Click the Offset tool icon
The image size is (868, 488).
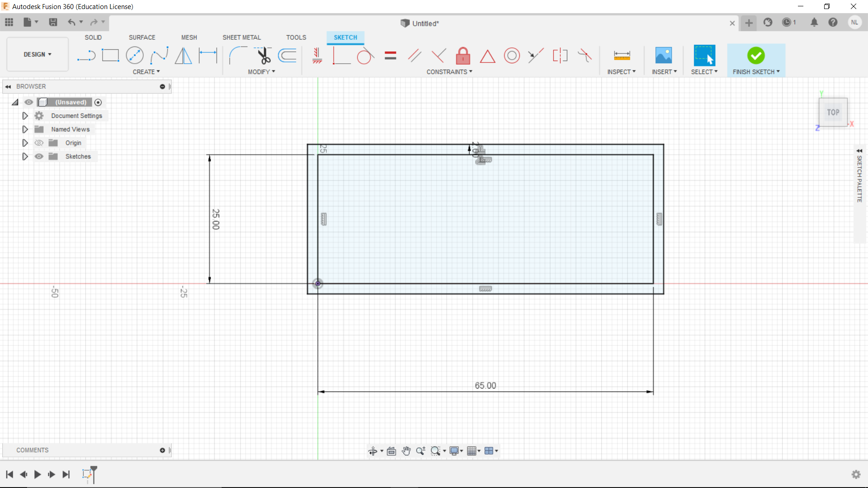click(x=288, y=56)
